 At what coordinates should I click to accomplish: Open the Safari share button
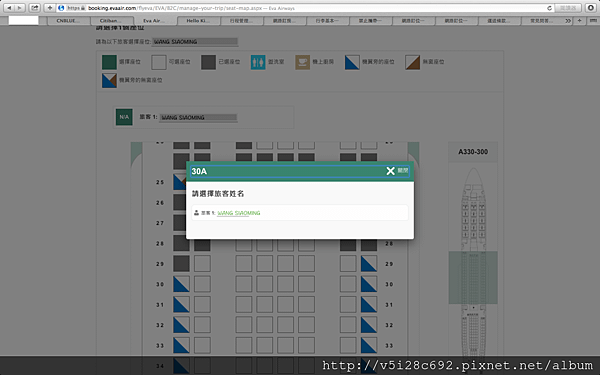35,8
